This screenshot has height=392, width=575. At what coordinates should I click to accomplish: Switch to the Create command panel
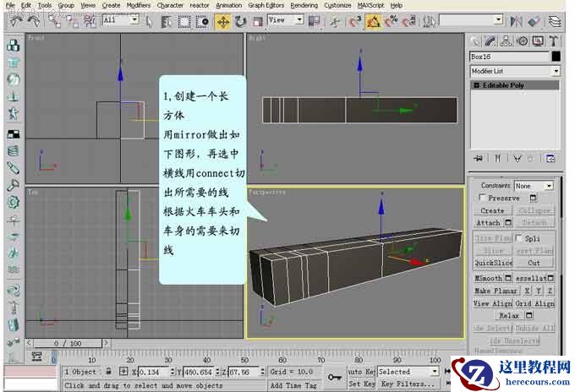[x=475, y=41]
